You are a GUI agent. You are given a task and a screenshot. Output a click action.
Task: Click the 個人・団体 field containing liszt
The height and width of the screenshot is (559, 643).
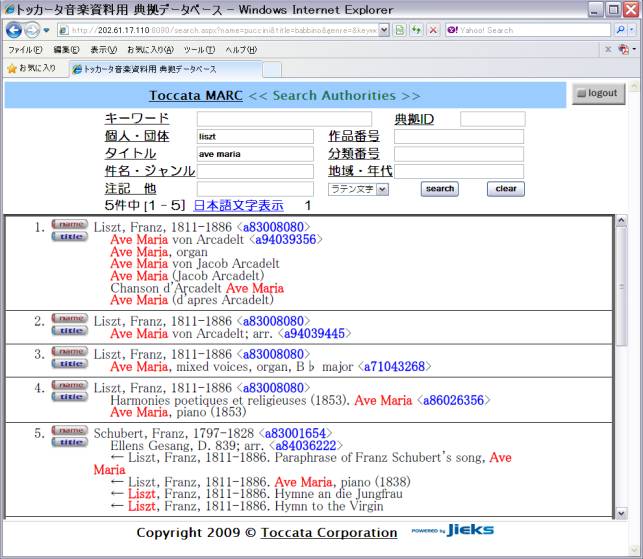click(255, 137)
